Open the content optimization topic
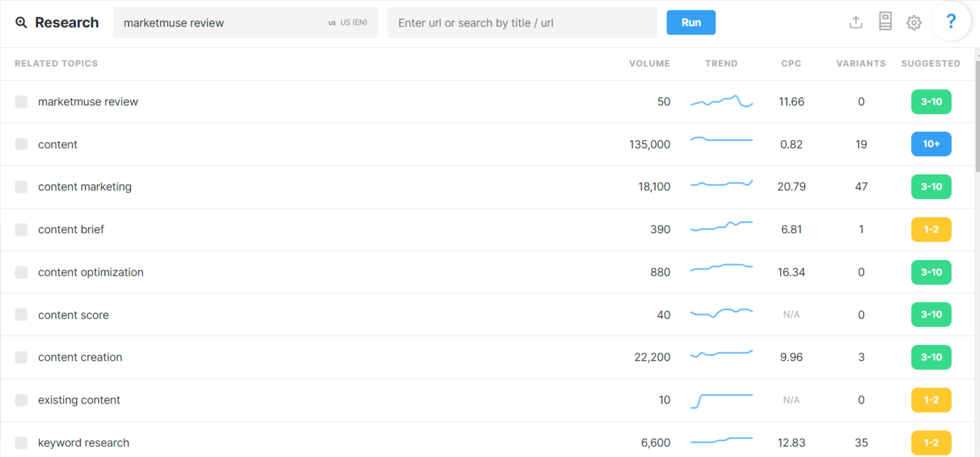The height and width of the screenshot is (457, 980). click(x=91, y=272)
